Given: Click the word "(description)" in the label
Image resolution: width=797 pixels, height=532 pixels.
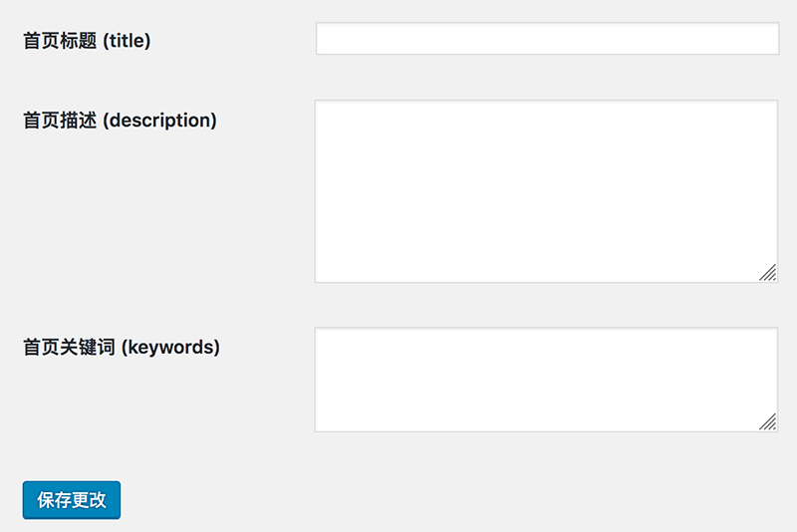Looking at the screenshot, I should pos(159,121).
